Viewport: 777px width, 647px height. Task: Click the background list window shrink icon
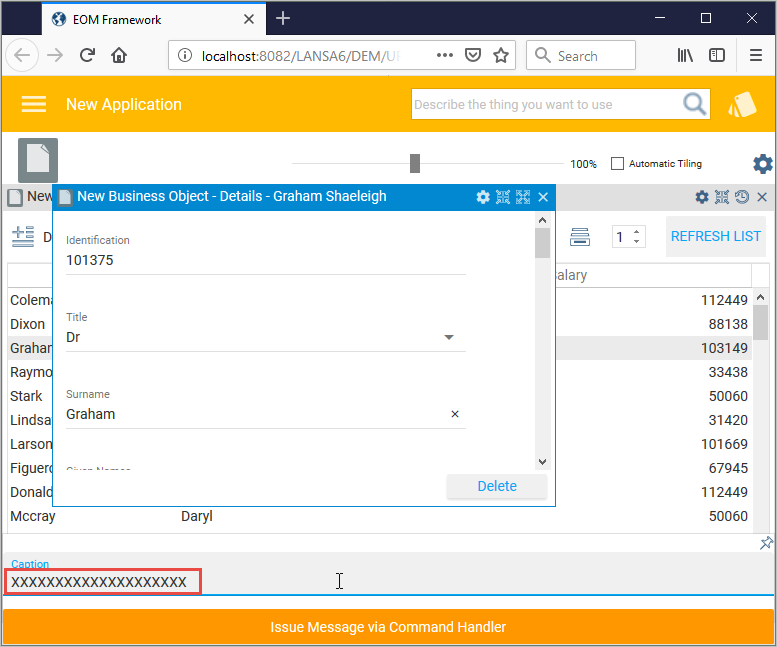pos(722,197)
